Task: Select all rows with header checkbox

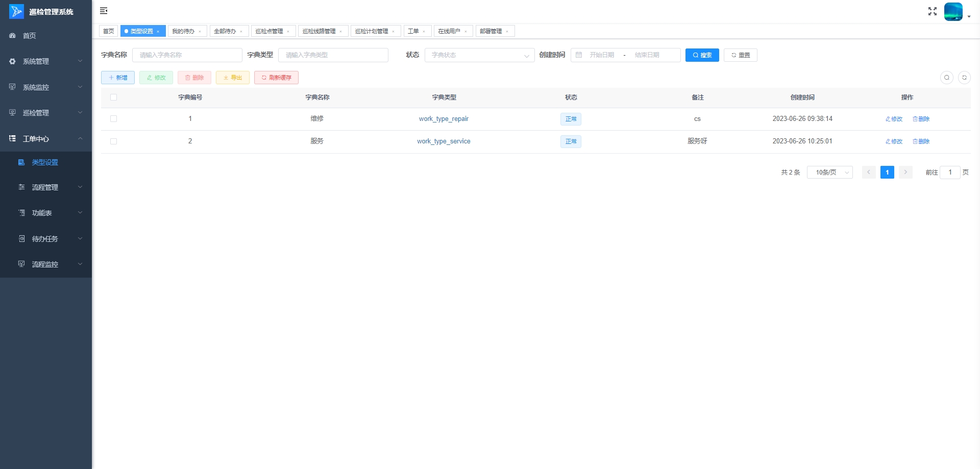Action: point(113,97)
